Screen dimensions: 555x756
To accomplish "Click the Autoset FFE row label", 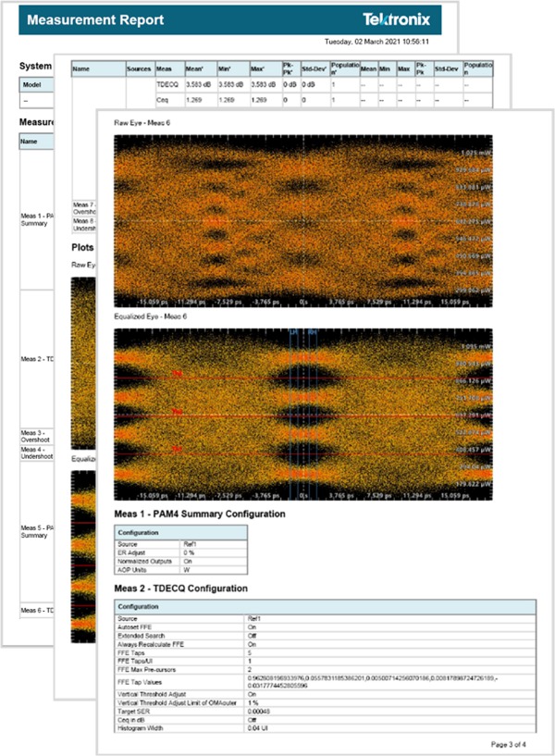I will click(134, 627).
